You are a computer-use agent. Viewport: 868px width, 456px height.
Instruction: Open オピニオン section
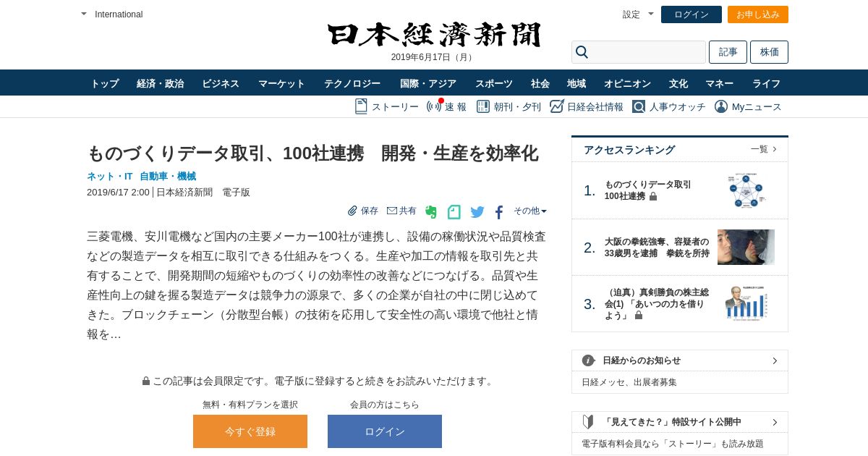pyautogui.click(x=627, y=83)
